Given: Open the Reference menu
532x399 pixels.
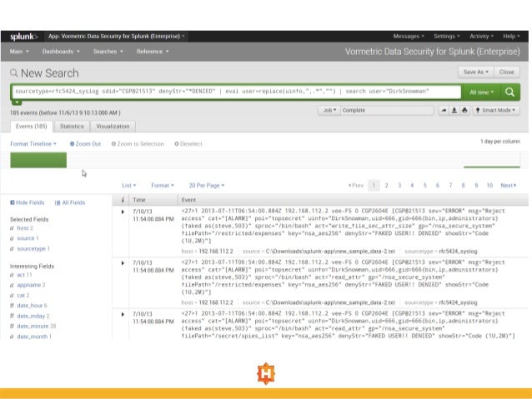Looking at the screenshot, I should tap(153, 52).
